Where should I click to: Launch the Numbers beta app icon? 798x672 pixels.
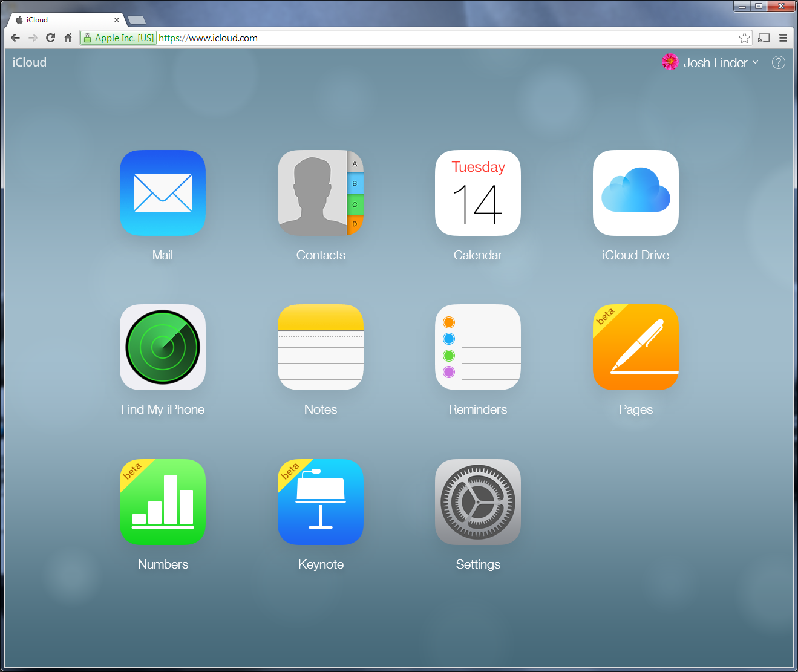click(163, 502)
